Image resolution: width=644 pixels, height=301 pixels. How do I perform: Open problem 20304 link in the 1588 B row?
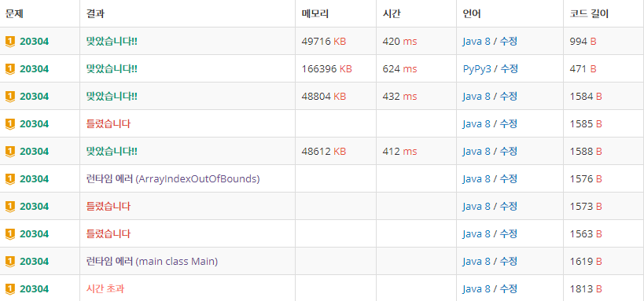[x=34, y=151]
